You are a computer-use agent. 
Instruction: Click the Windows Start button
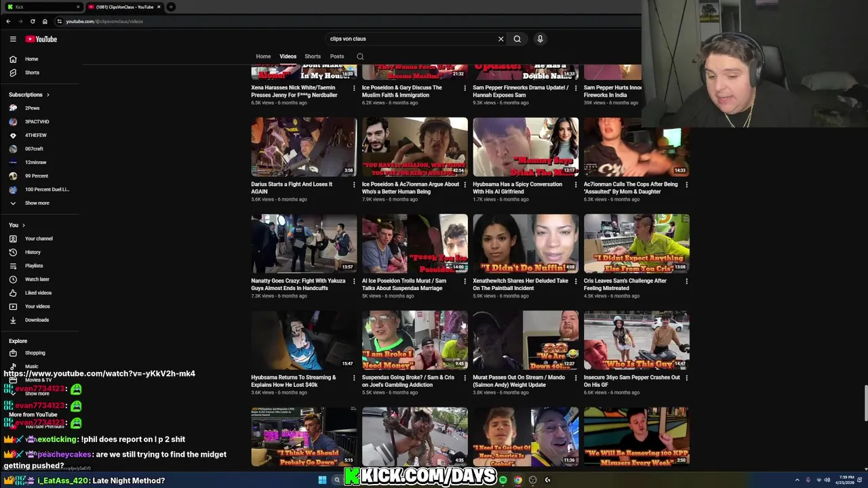(x=323, y=480)
